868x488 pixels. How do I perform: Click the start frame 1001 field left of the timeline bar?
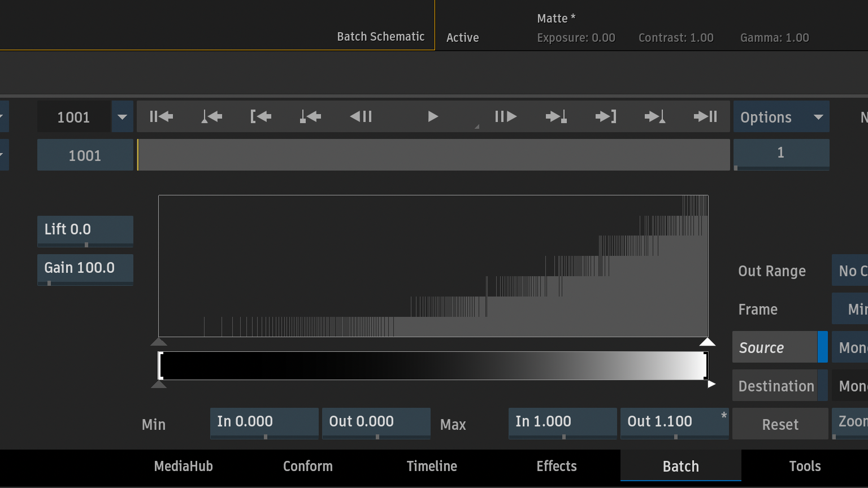pos(85,155)
